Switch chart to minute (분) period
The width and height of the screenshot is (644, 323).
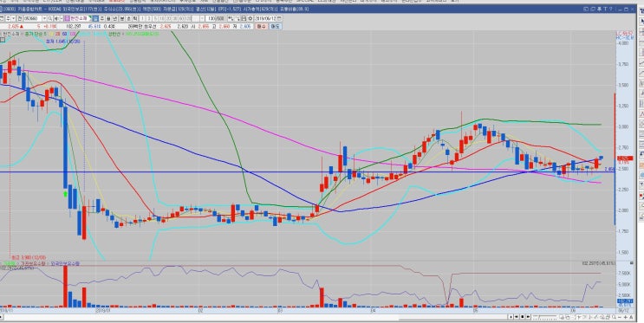pyautogui.click(x=122, y=18)
